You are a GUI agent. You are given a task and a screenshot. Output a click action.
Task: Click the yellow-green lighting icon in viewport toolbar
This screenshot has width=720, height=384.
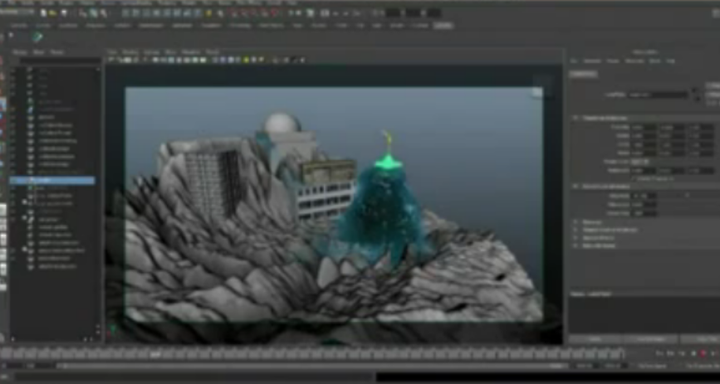[x=246, y=60]
